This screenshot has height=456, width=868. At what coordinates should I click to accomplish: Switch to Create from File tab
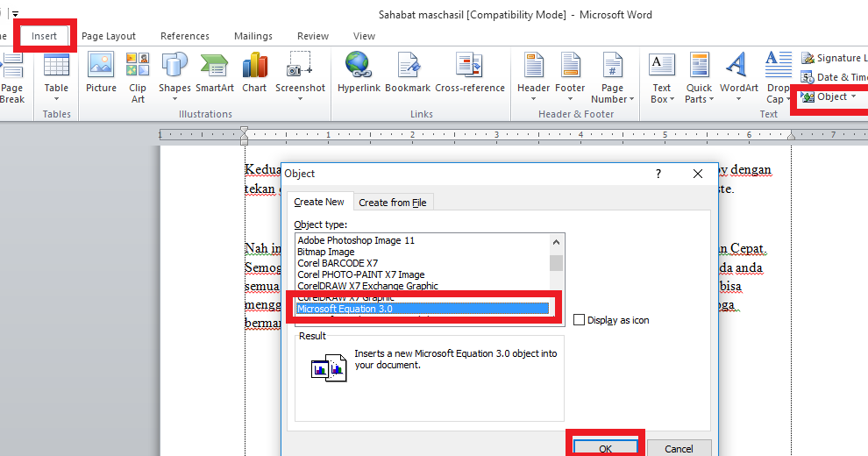point(393,203)
